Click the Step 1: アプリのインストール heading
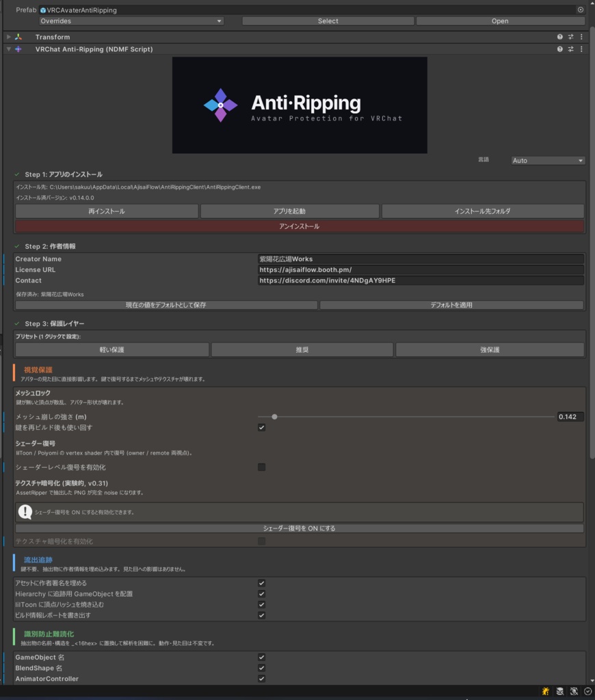The image size is (595, 700). click(x=64, y=174)
